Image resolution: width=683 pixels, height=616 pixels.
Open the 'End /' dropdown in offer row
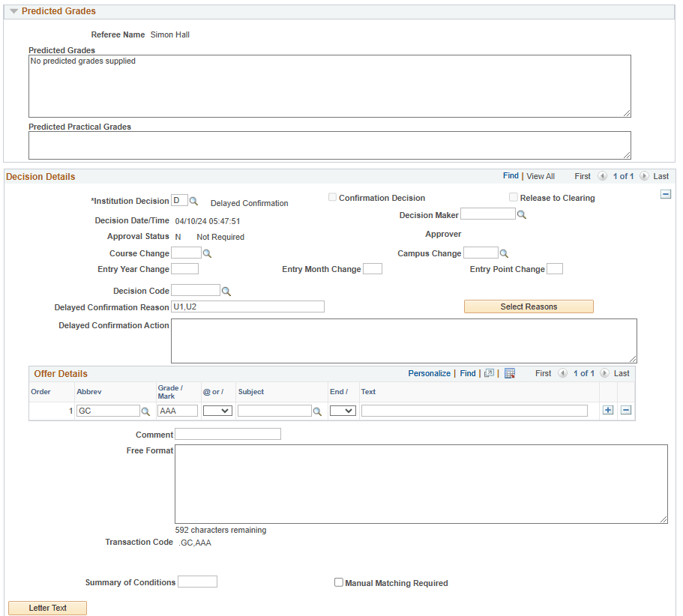click(x=343, y=411)
